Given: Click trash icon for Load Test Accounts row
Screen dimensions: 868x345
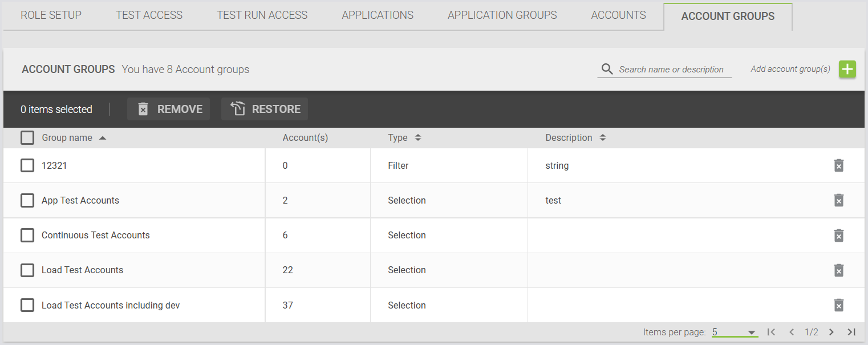Looking at the screenshot, I should 838,270.
